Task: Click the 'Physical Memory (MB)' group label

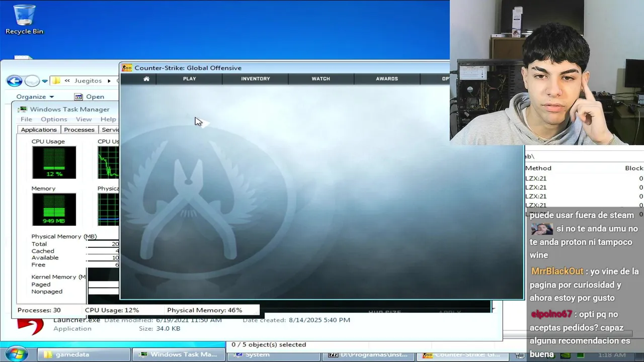Action: click(x=64, y=236)
